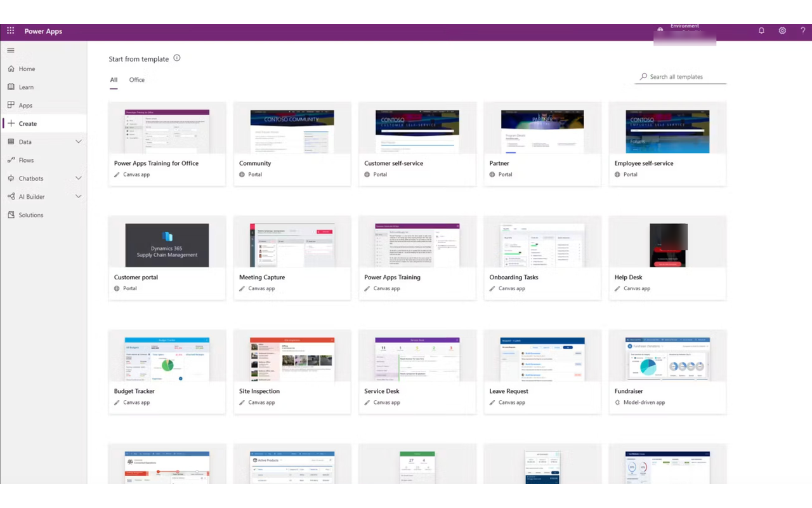812x508 pixels.
Task: Click the pencil icon under Budget Tracker
Action: point(117,403)
